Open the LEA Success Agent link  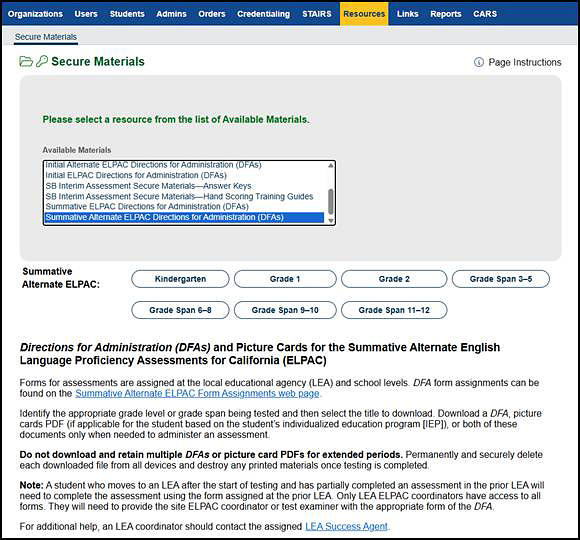click(x=346, y=526)
